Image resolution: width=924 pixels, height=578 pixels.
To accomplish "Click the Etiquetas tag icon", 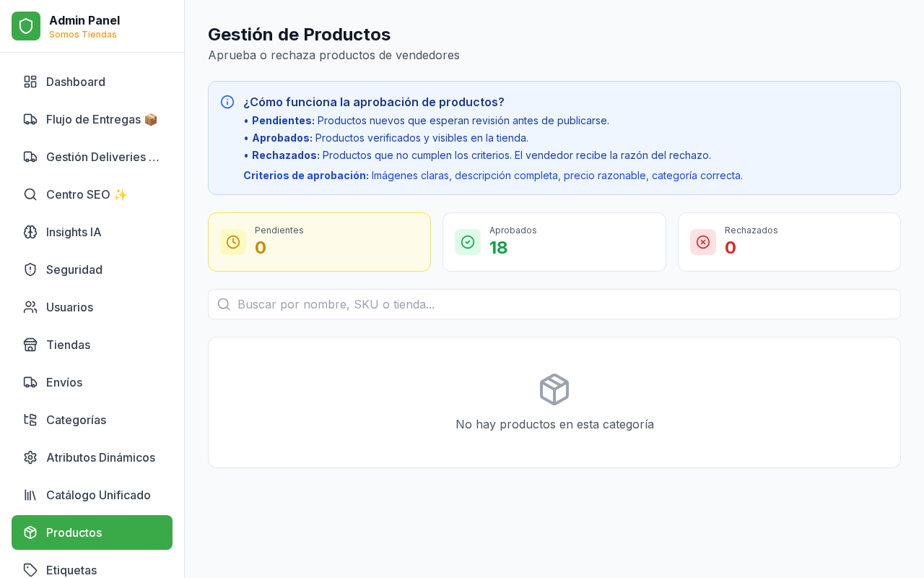I will tap(30, 570).
